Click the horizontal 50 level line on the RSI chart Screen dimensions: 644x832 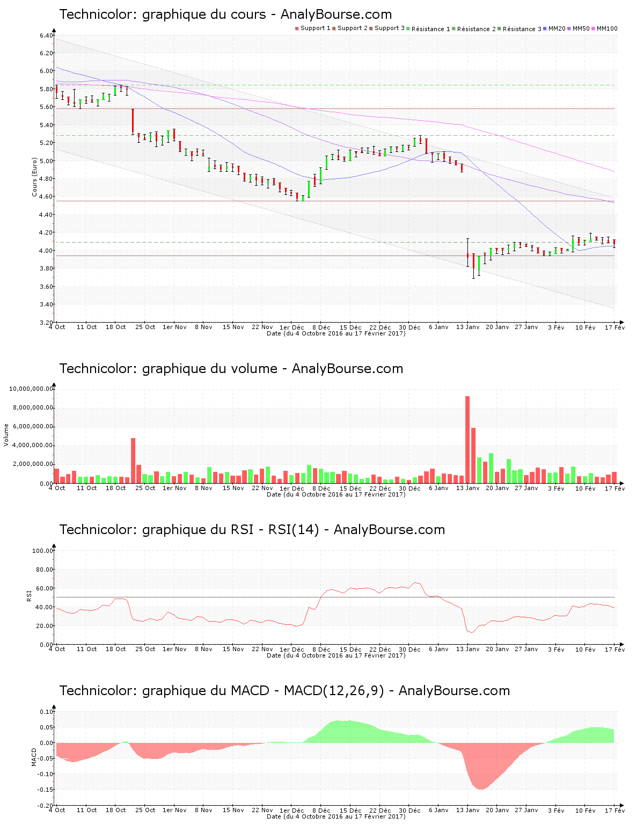pos(335,597)
